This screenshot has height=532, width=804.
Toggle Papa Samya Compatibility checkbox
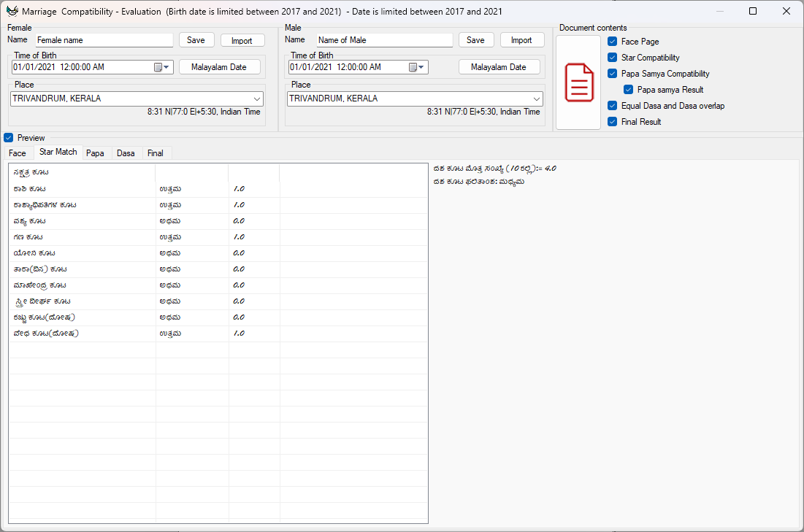(x=612, y=73)
